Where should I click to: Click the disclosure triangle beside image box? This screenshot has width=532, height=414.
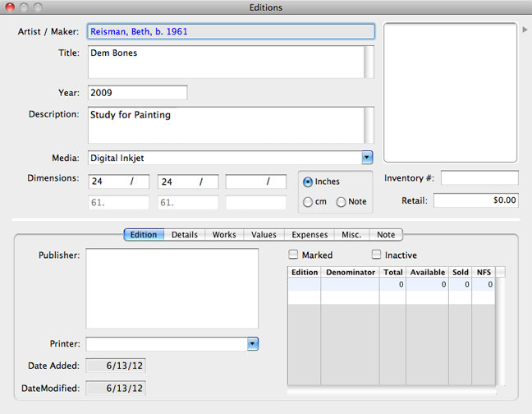tap(525, 30)
